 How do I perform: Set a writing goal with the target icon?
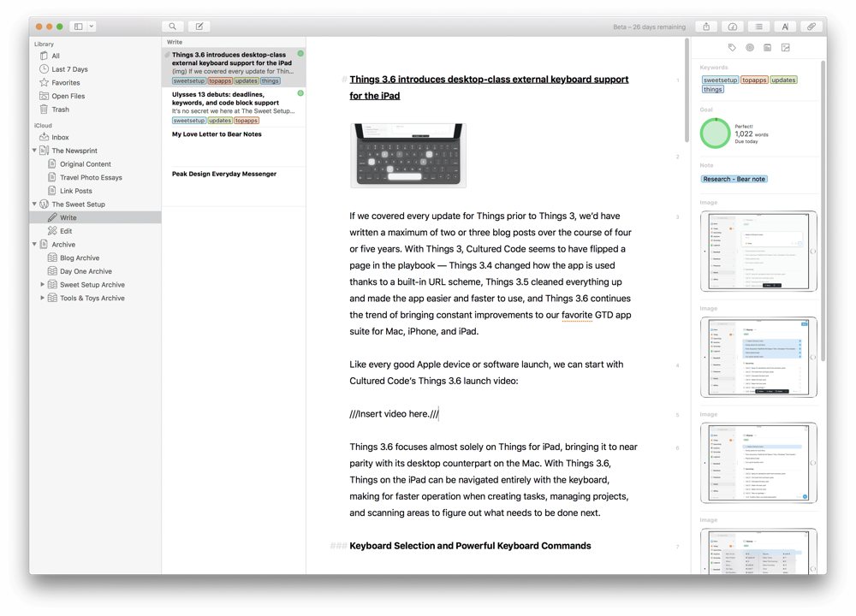point(750,47)
